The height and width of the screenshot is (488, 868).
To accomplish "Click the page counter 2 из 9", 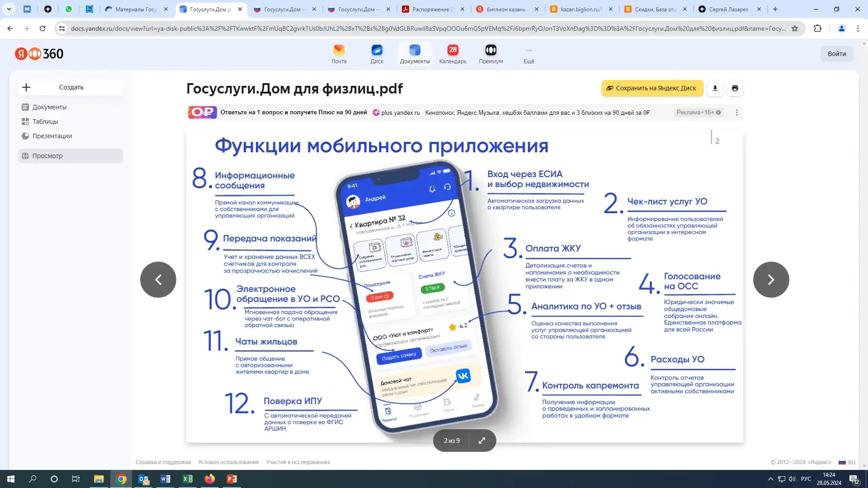I will (452, 441).
